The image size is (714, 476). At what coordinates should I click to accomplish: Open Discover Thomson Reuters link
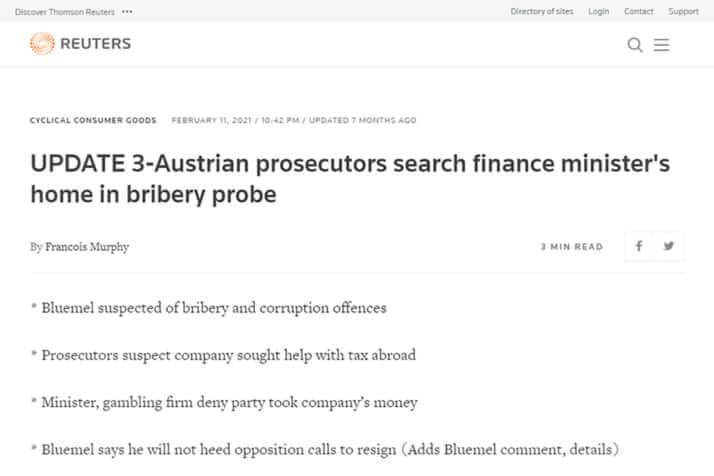(65, 12)
